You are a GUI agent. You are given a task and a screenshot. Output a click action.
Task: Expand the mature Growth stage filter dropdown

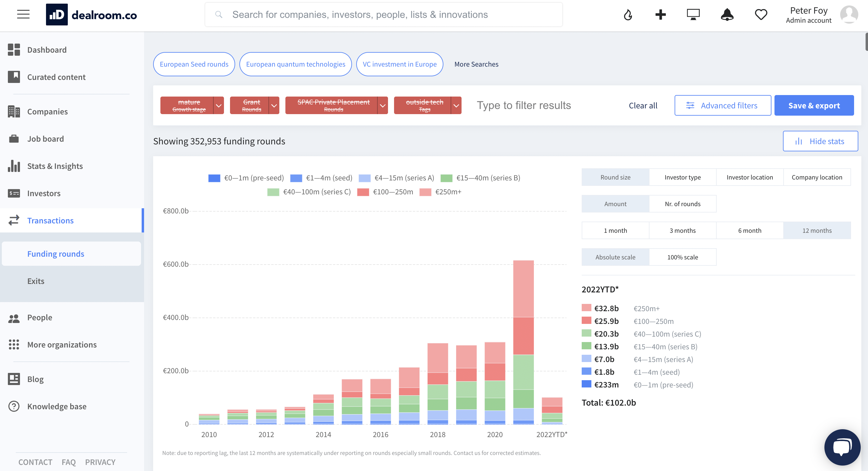point(218,105)
